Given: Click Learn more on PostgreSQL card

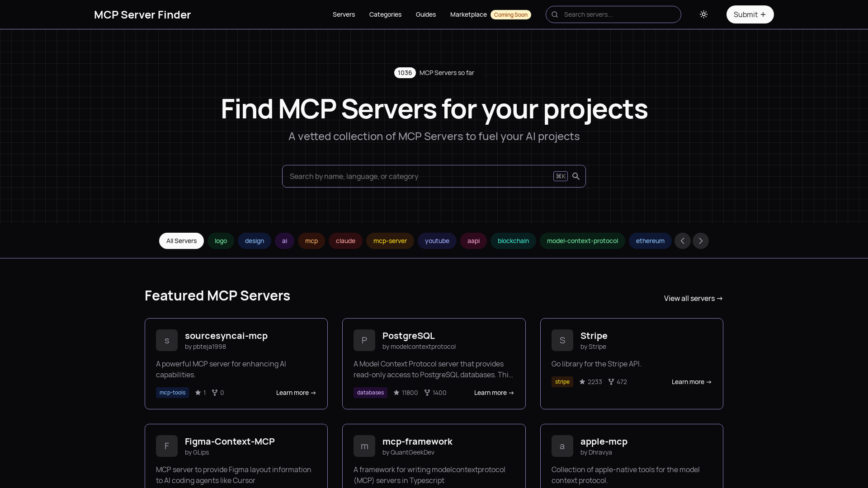Looking at the screenshot, I should 494,393.
